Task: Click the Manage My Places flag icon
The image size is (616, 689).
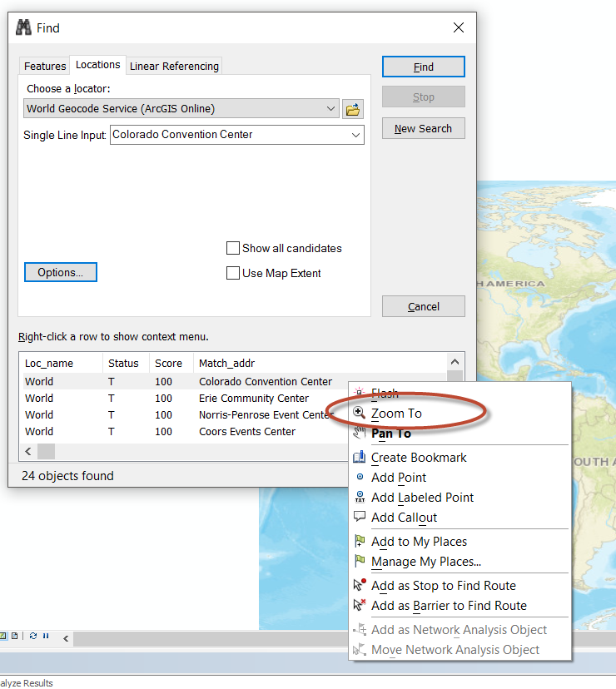Action: [x=360, y=561]
